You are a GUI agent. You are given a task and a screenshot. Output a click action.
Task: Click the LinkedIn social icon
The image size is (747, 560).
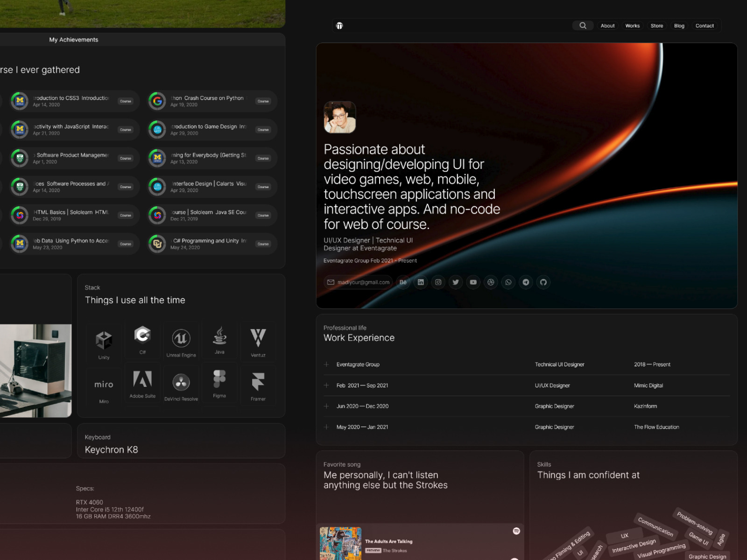pos(421,282)
